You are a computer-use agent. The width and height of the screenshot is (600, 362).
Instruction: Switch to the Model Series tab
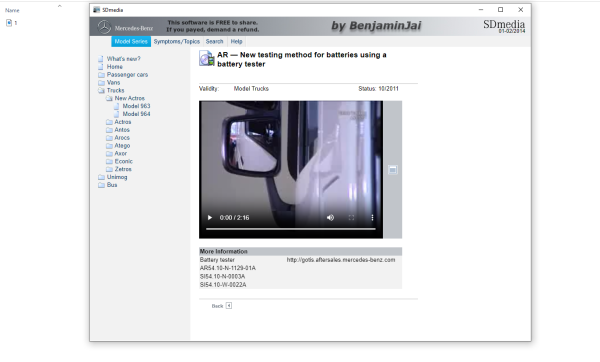pyautogui.click(x=131, y=41)
